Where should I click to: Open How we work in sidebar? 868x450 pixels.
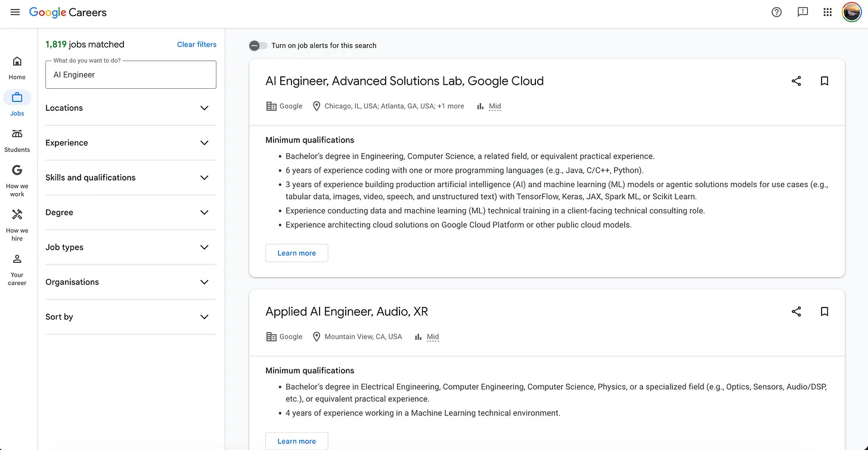17,181
